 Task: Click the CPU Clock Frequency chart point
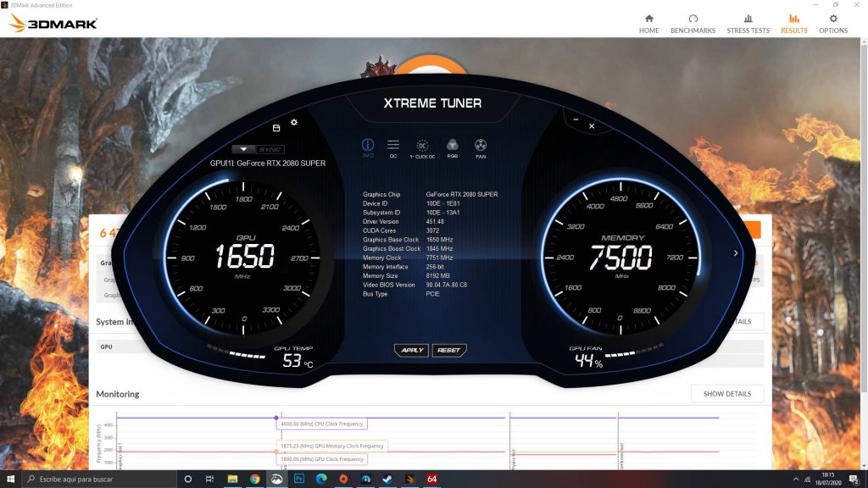pyautogui.click(x=276, y=418)
